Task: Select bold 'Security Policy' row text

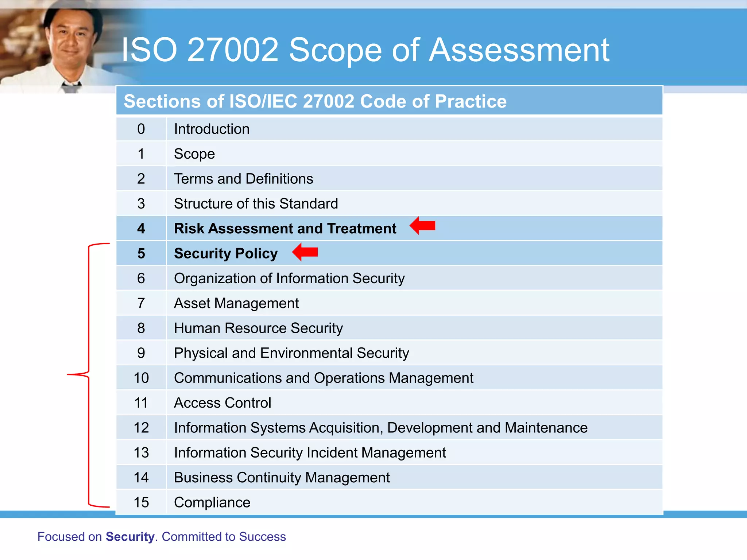Action: pyautogui.click(x=226, y=253)
